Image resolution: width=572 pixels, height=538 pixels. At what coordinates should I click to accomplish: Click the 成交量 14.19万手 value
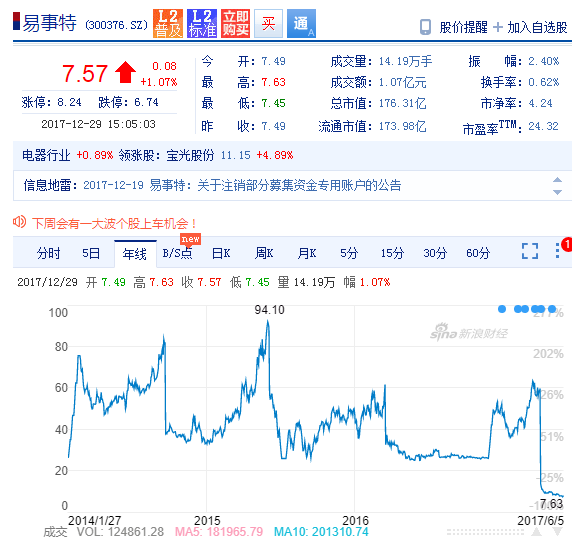[405, 61]
